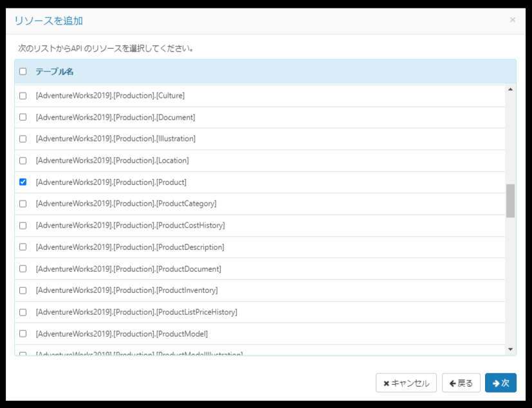
Task: Select the [AdventureWorks2019].[Production].[ProductDocument] row text
Action: pos(129,269)
